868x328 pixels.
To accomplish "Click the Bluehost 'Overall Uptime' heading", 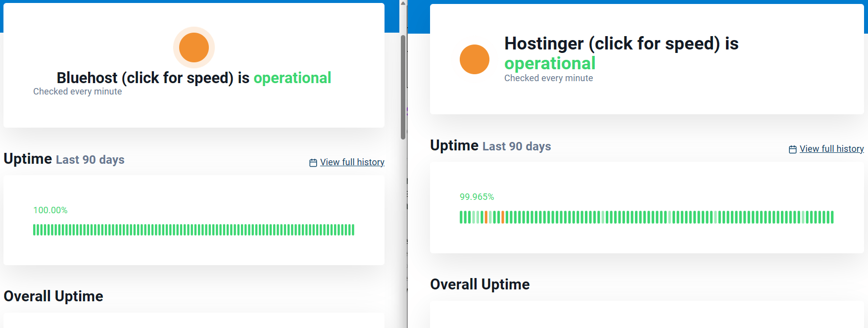I will [53, 296].
